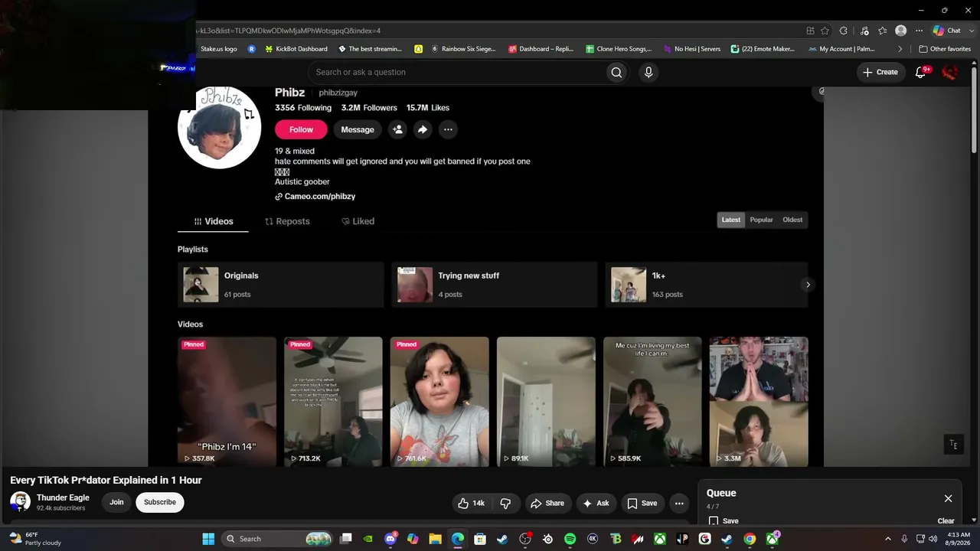Click the share arrow icon on Phibz profile
The height and width of the screenshot is (551, 980).
tap(423, 129)
